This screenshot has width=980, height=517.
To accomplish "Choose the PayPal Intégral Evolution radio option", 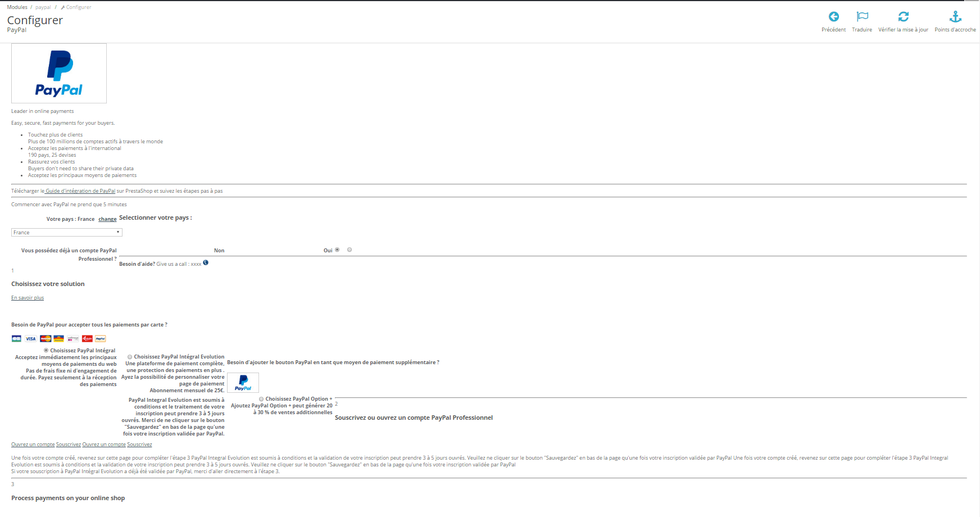I will pos(130,357).
